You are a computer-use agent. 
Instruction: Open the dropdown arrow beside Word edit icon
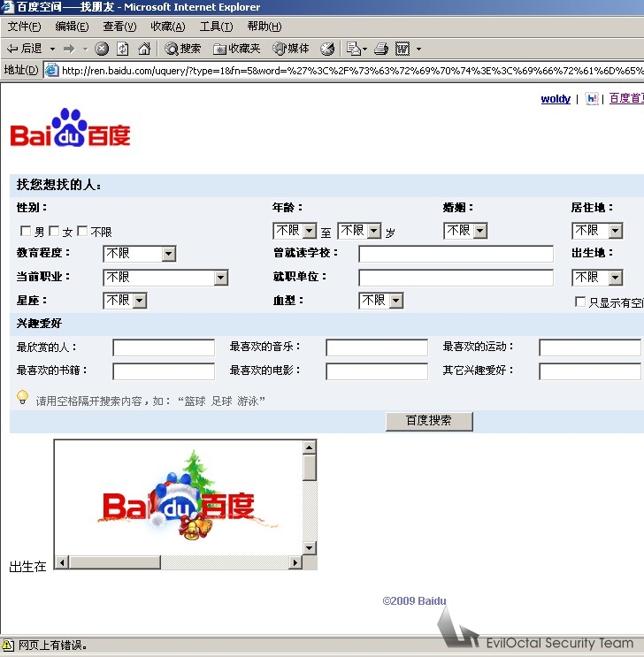[x=418, y=49]
